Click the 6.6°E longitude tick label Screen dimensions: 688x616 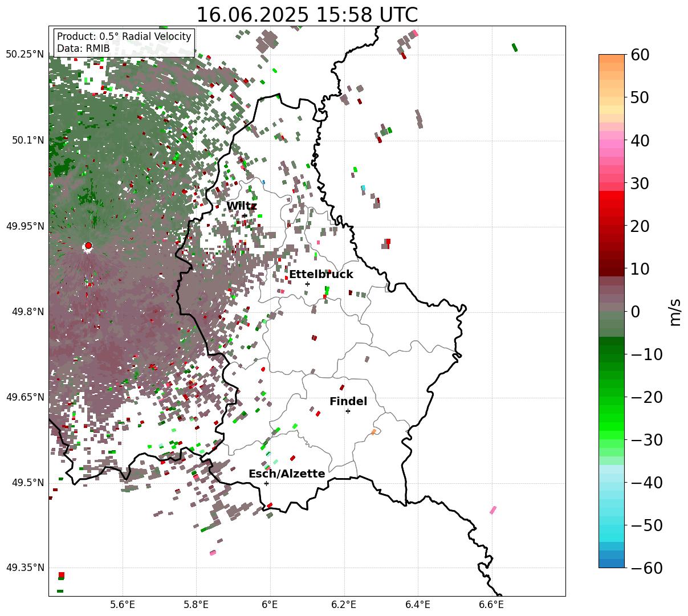pyautogui.click(x=491, y=605)
